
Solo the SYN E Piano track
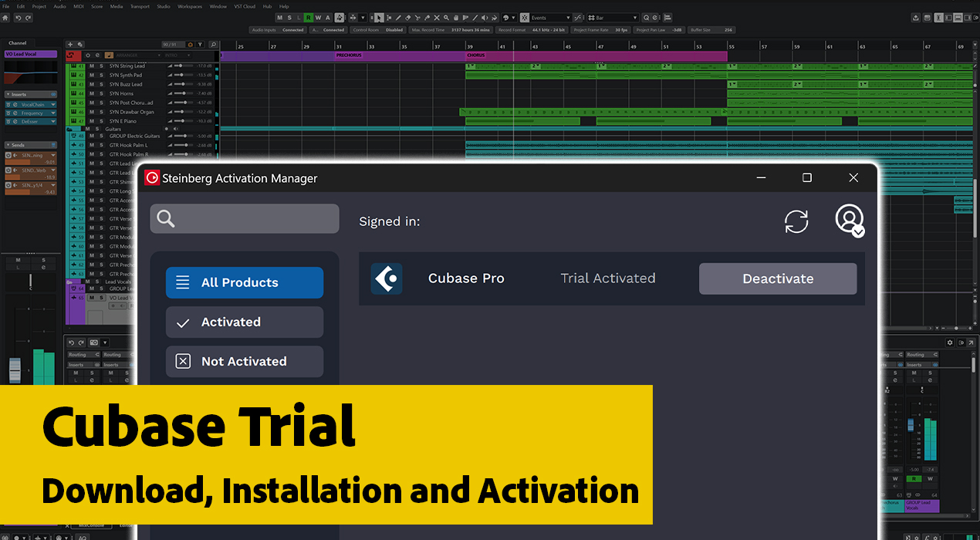(101, 121)
